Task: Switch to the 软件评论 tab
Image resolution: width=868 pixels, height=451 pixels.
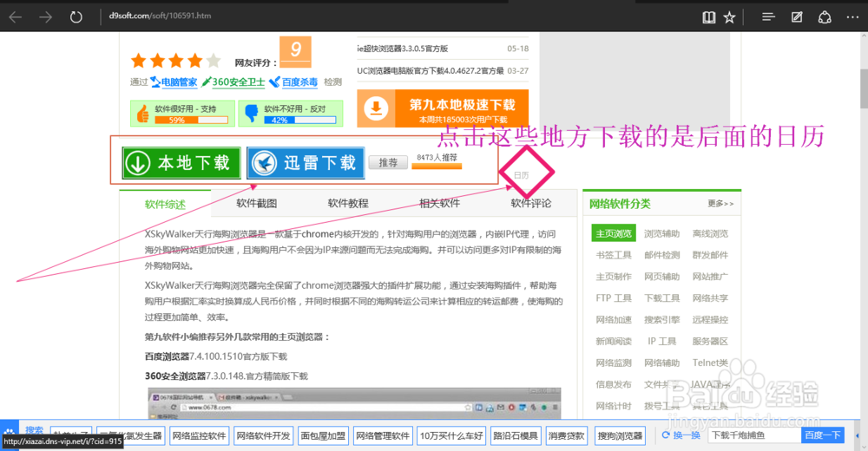Action: (531, 203)
